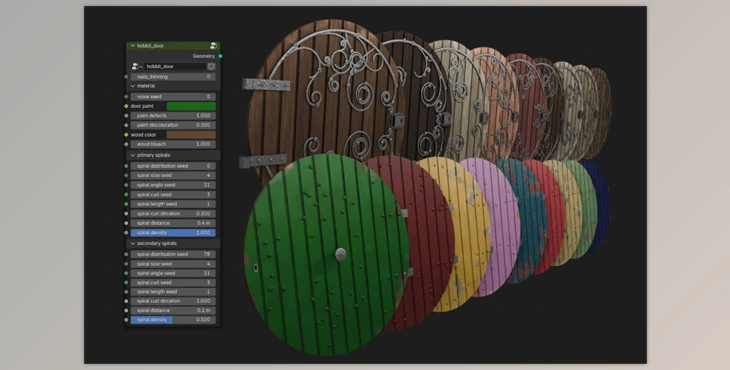The height and width of the screenshot is (370, 730).
Task: Click secondary spiral curl dircetion socket
Action: click(126, 301)
